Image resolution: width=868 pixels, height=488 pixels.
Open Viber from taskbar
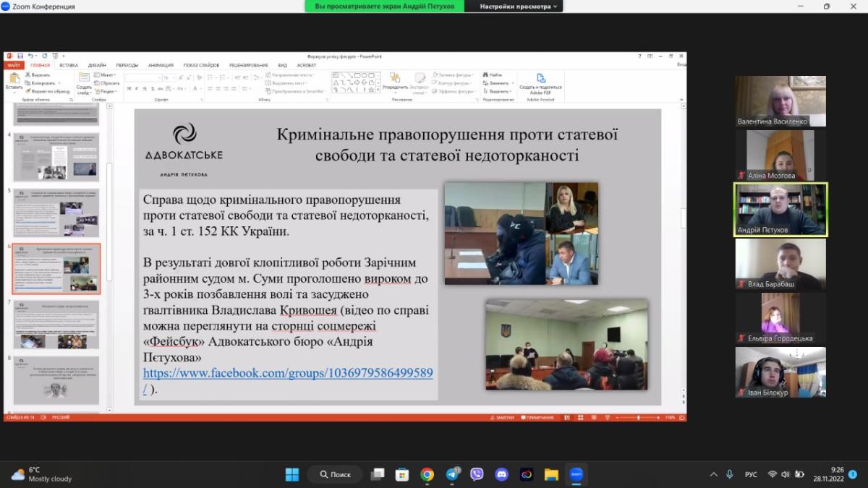tap(477, 474)
